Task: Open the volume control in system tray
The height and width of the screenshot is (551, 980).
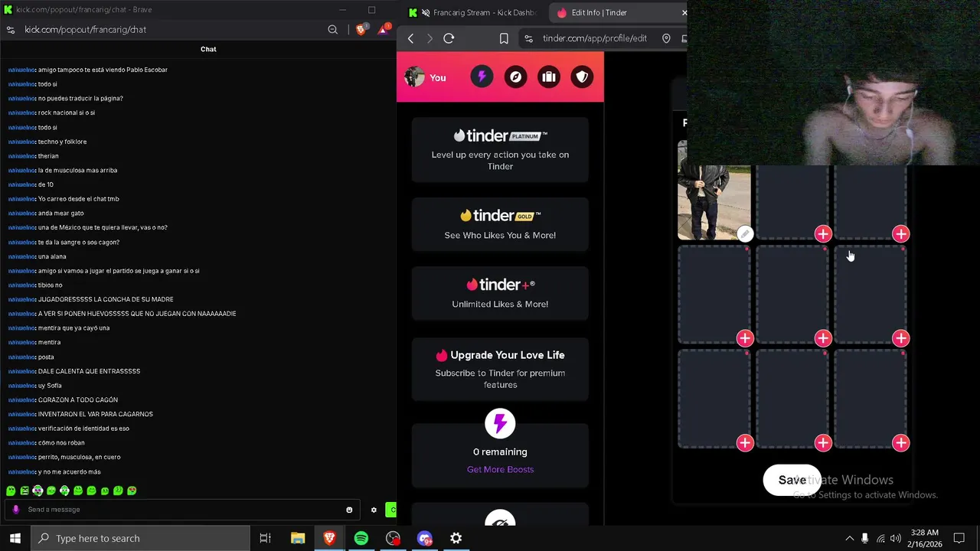Action: pos(896,538)
